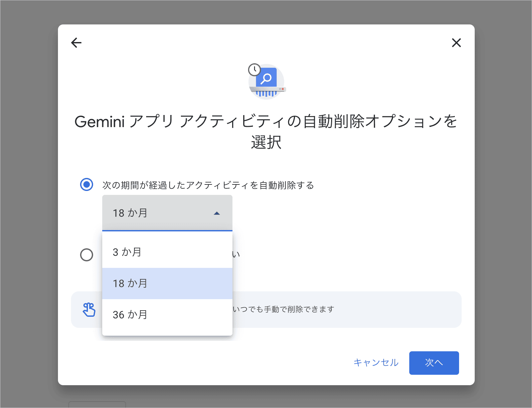Go back using the left arrow icon

(76, 43)
